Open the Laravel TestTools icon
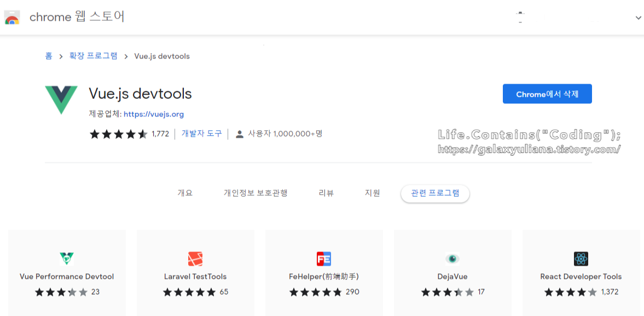644x316 pixels. coord(195,259)
